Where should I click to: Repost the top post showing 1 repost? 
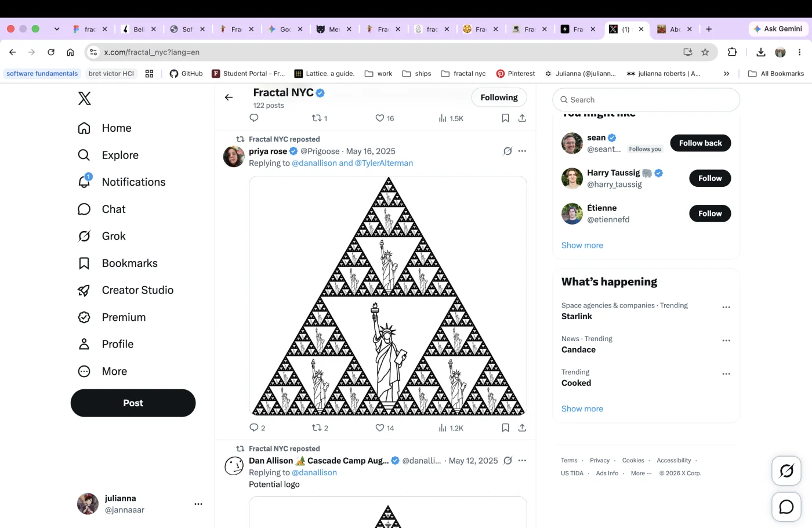point(320,118)
